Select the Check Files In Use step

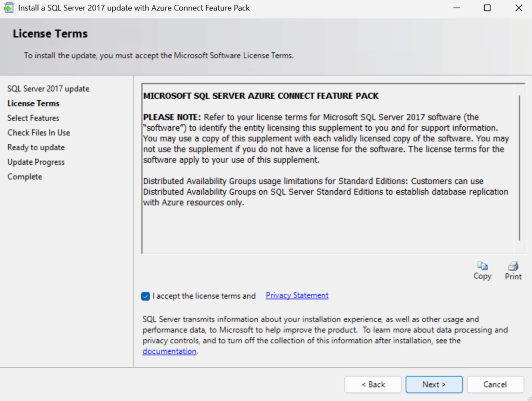(38, 132)
